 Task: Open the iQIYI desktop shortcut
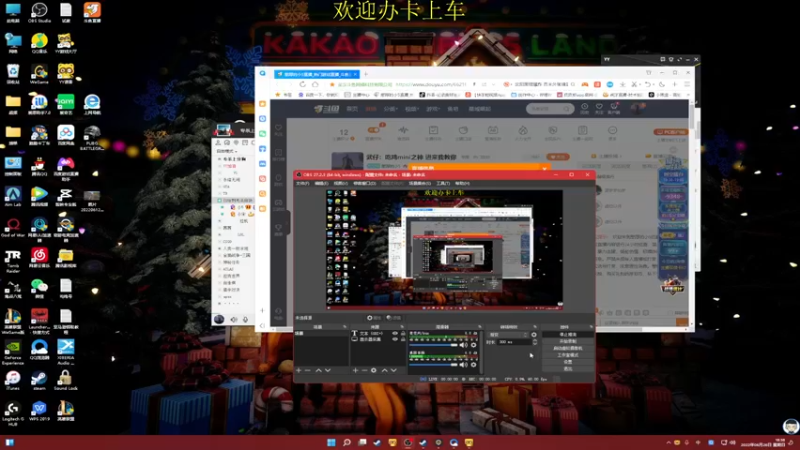click(66, 104)
